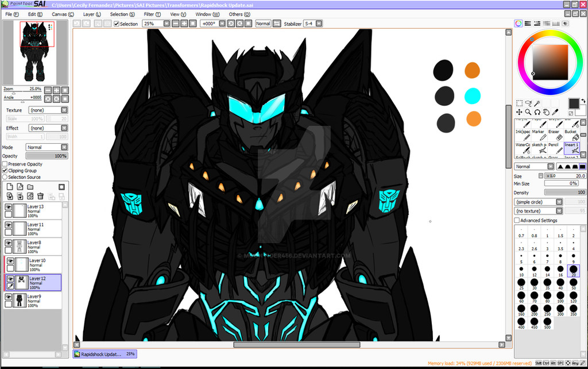Disable the Clipping Group checkbox

click(5, 171)
